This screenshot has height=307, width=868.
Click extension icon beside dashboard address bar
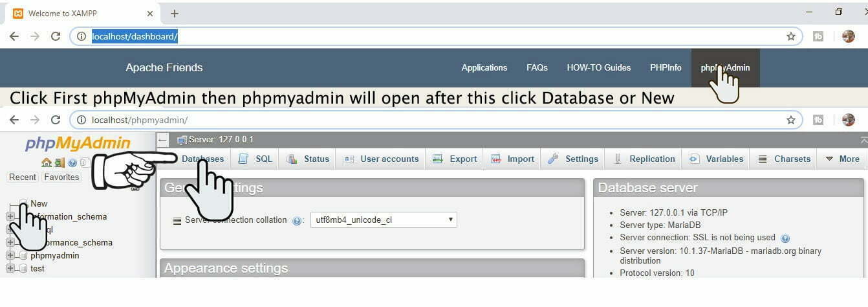point(818,36)
